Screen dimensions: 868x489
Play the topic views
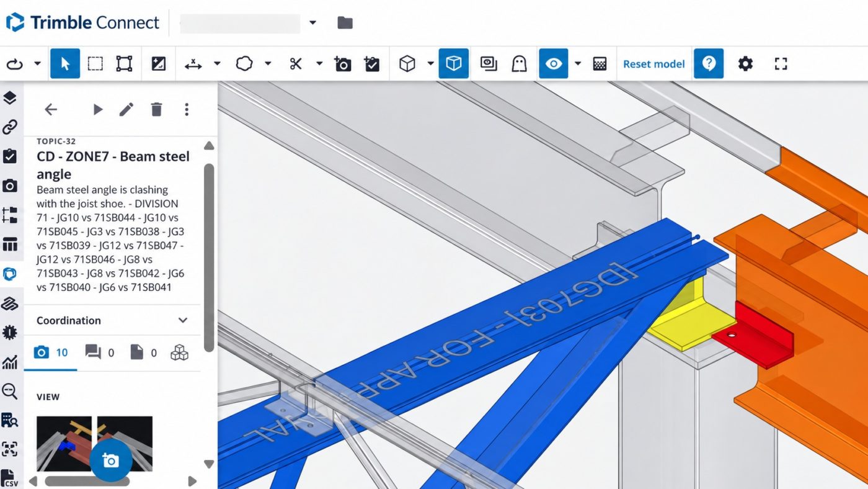click(x=97, y=110)
